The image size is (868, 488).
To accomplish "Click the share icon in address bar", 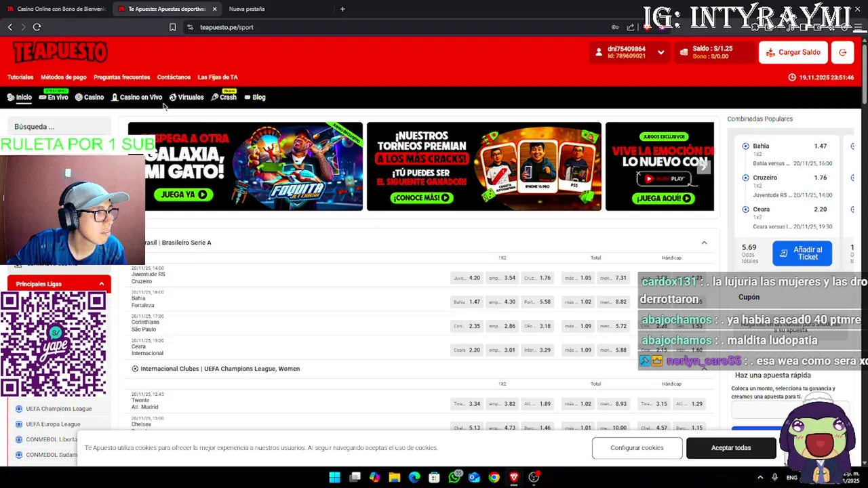I will pyautogui.click(x=631, y=27).
